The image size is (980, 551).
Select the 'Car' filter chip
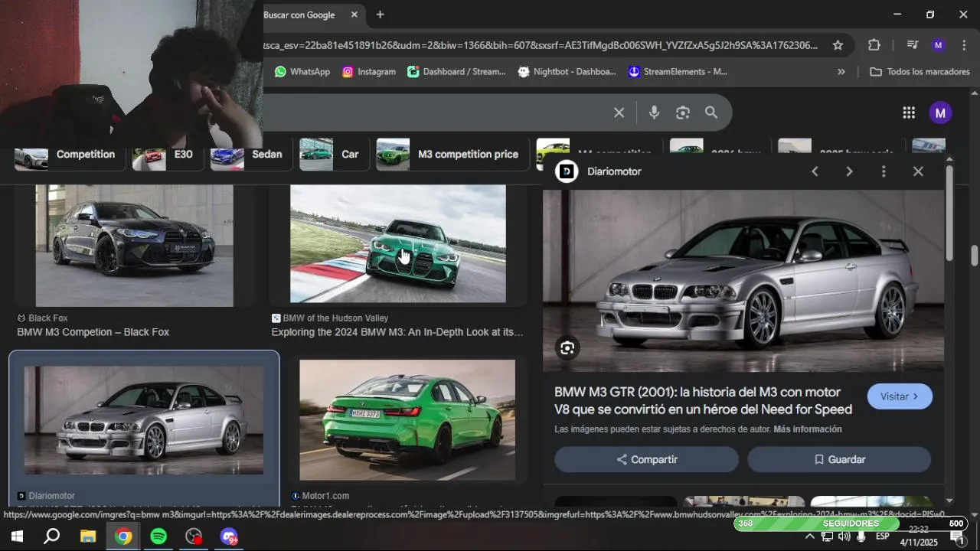(x=332, y=154)
